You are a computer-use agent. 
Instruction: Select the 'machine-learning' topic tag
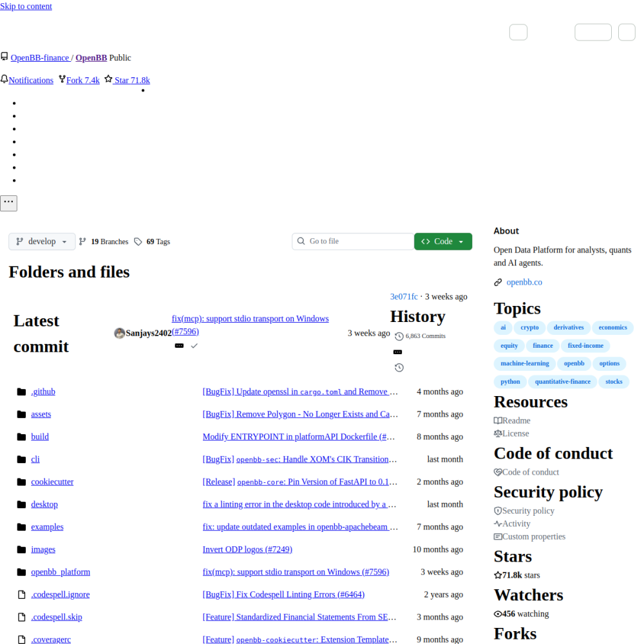pyautogui.click(x=524, y=363)
